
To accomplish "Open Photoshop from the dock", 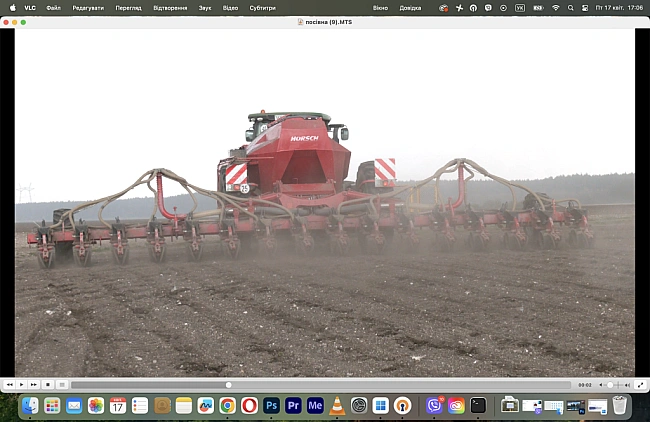I will (270, 405).
